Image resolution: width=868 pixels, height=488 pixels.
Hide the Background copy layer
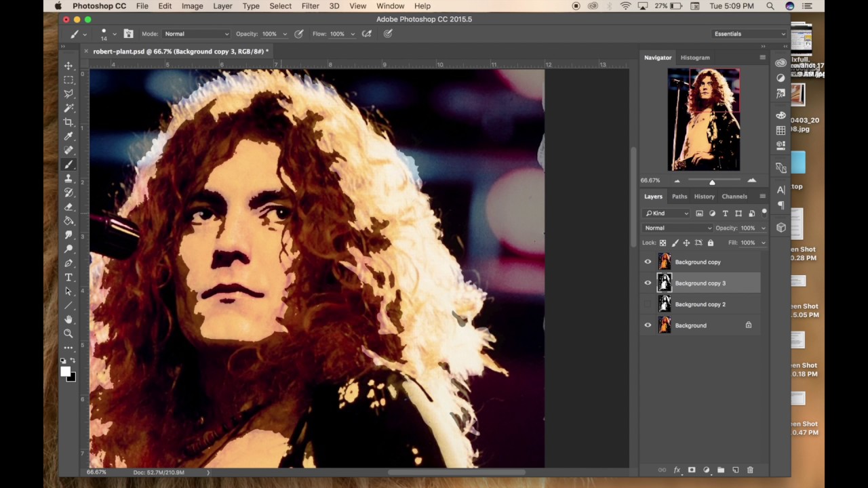point(648,262)
